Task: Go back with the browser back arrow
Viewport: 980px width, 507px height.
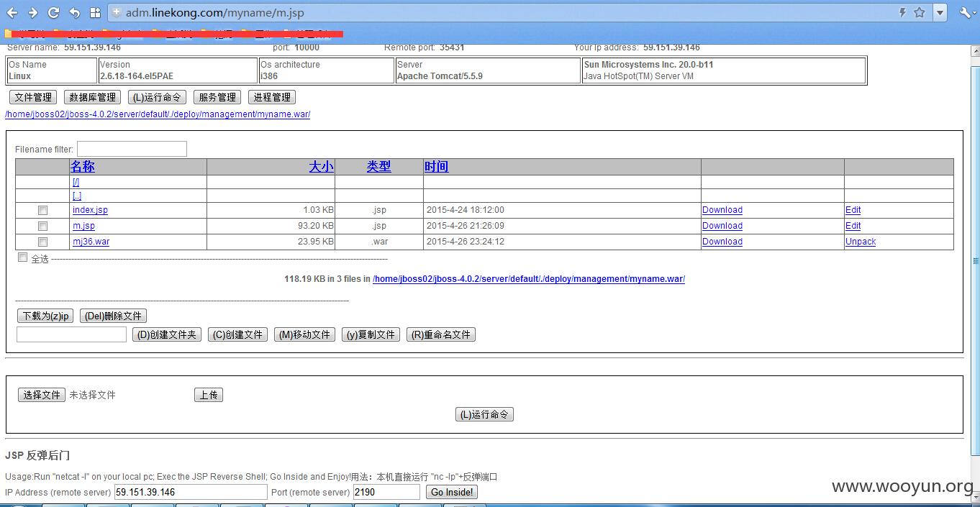Action: (x=12, y=12)
